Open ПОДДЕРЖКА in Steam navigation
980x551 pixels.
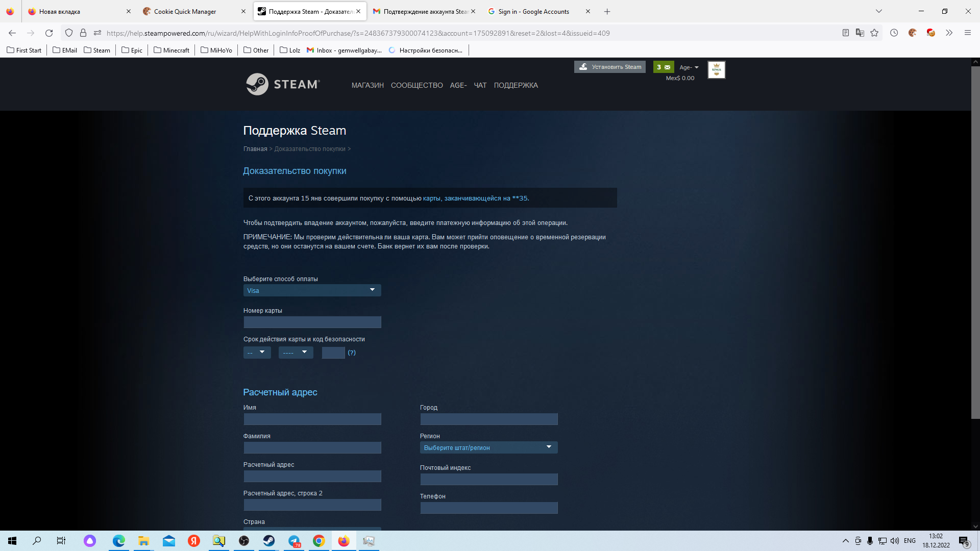pos(516,85)
